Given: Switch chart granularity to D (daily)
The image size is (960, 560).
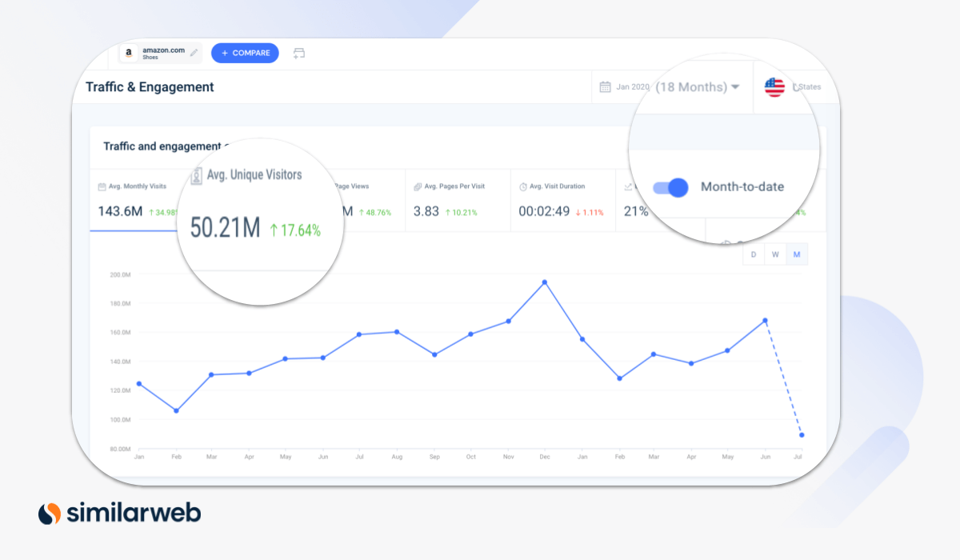Looking at the screenshot, I should point(754,254).
